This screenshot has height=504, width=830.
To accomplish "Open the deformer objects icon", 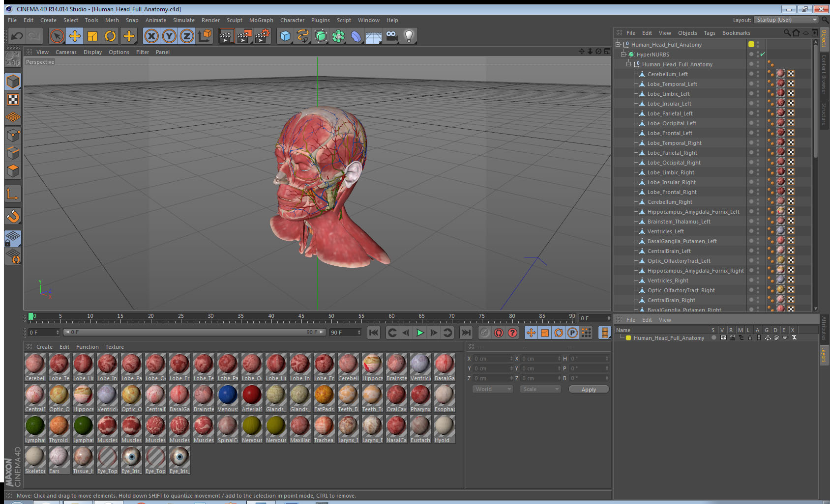I will (356, 36).
